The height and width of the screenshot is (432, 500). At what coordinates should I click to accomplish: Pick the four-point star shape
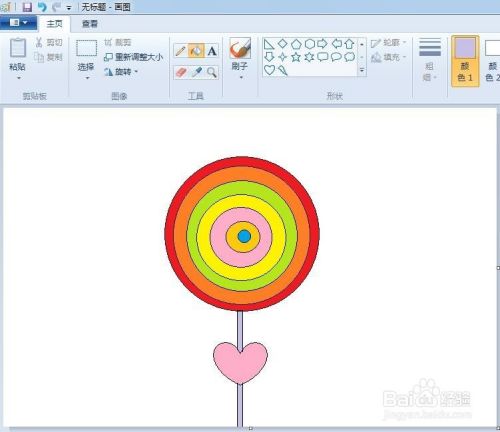[x=283, y=57]
